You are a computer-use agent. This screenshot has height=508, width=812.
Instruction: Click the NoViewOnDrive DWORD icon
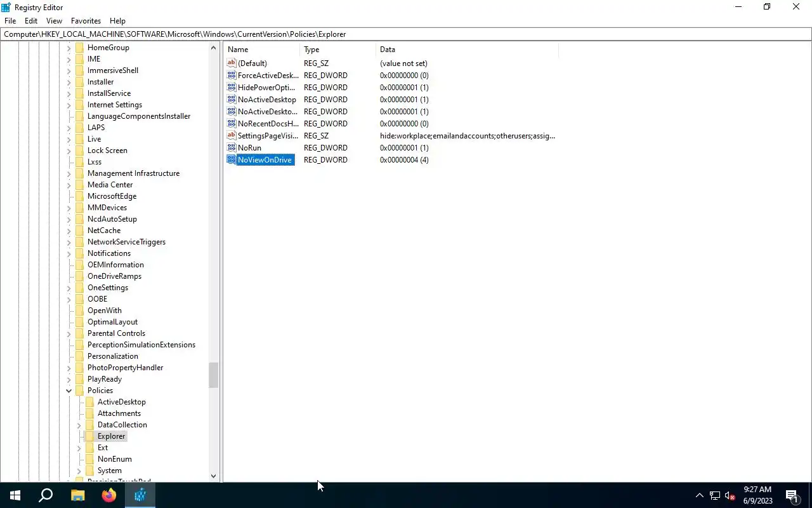point(232,160)
